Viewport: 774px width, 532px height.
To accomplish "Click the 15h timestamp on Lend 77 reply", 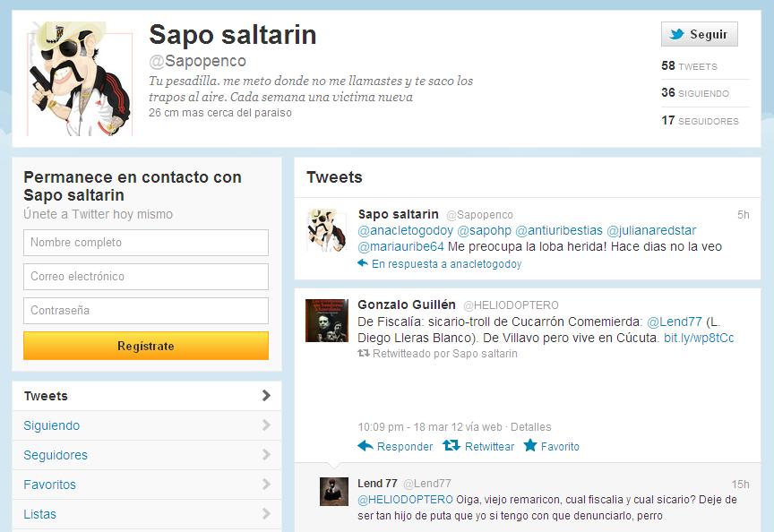I will [x=741, y=485].
